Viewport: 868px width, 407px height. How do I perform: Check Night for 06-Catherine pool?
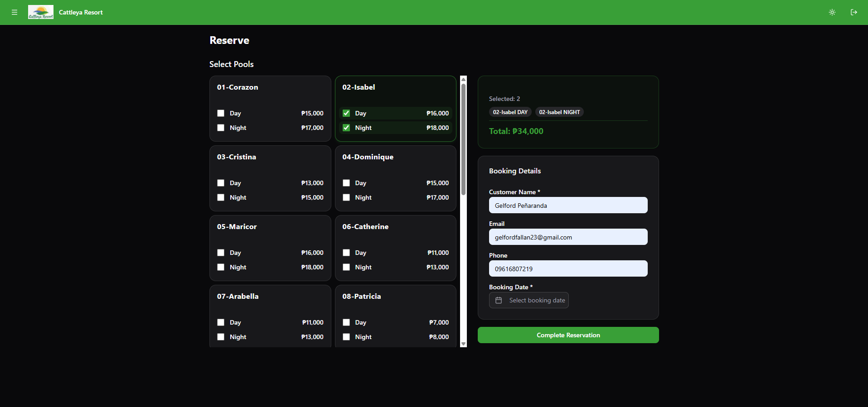(346, 267)
